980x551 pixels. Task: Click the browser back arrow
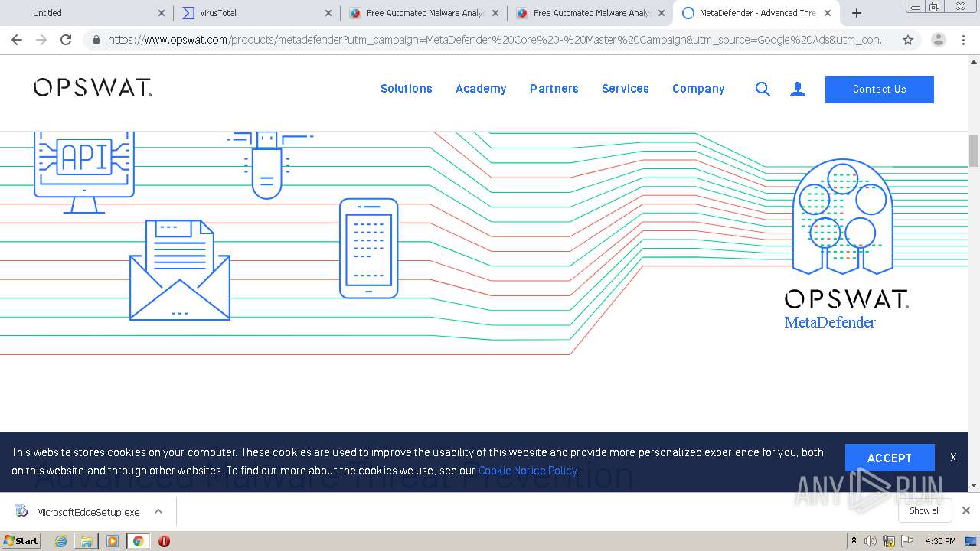tap(17, 40)
